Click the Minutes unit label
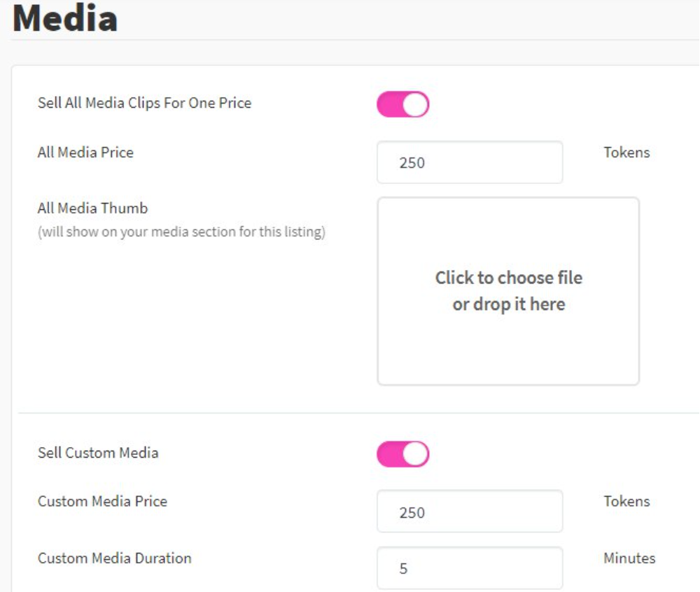Screen dimensions: 700x592 629,558
